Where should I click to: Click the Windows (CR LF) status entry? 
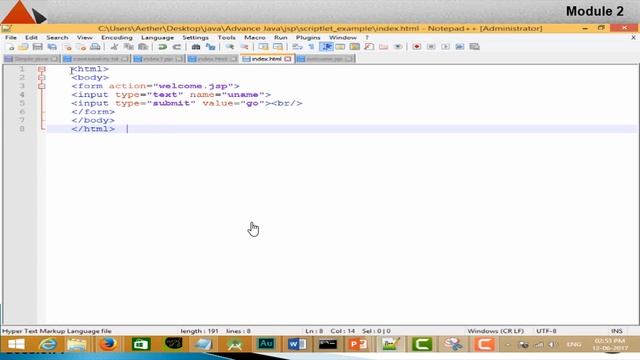point(496,331)
